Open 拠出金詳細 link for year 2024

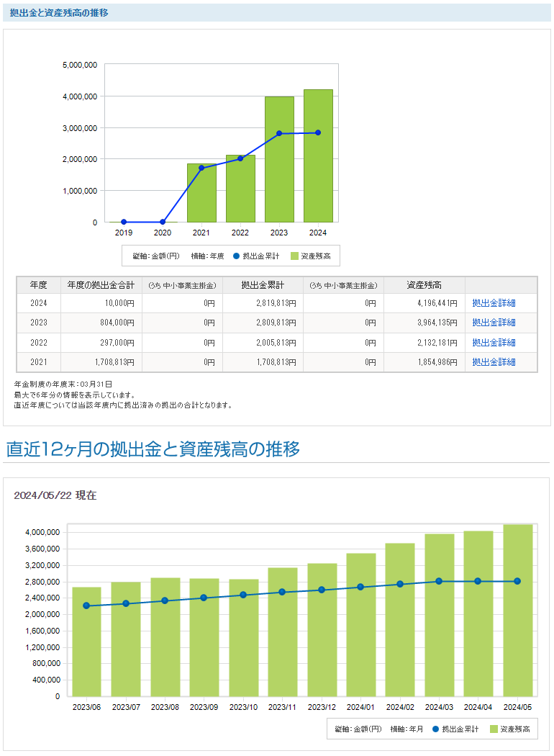point(494,303)
